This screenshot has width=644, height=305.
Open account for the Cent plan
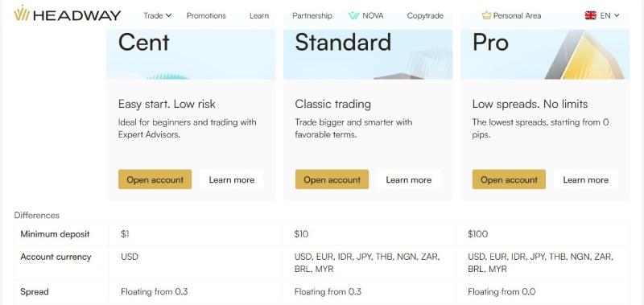pyautogui.click(x=155, y=179)
